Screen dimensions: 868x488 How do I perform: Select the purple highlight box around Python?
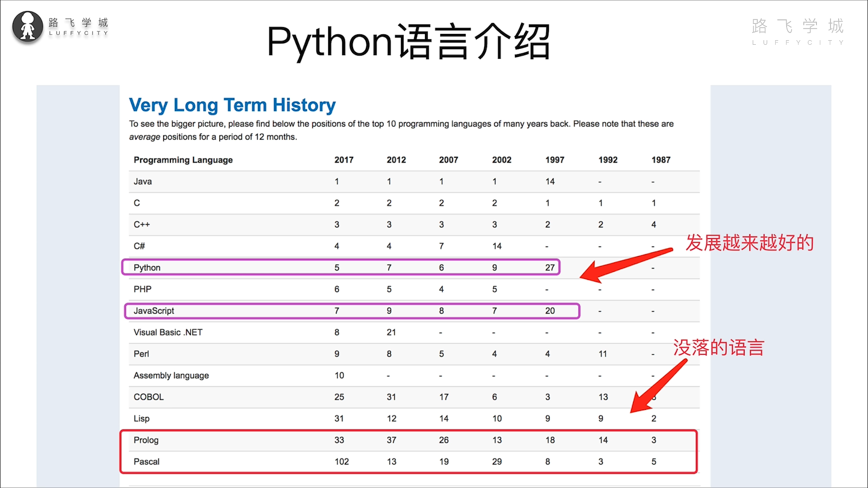tap(341, 267)
